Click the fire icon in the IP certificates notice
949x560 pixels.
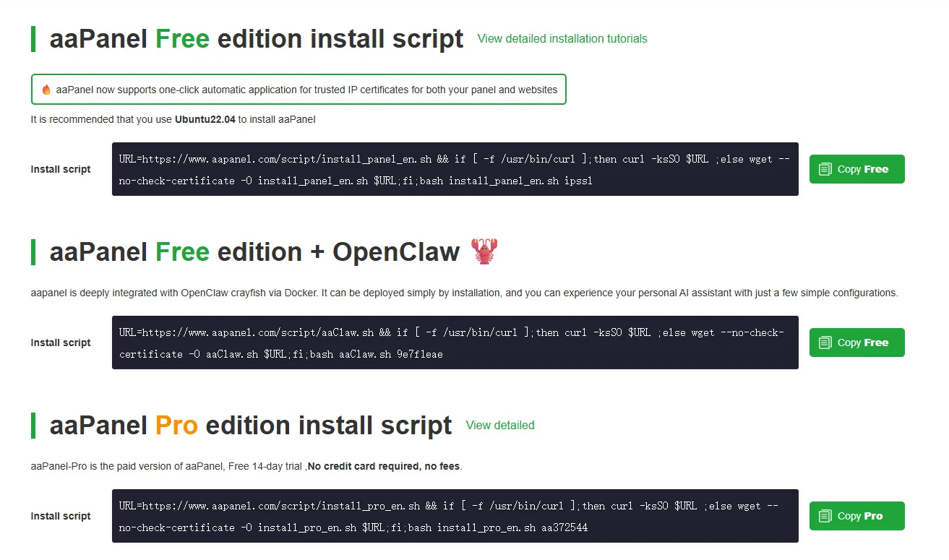click(x=46, y=90)
